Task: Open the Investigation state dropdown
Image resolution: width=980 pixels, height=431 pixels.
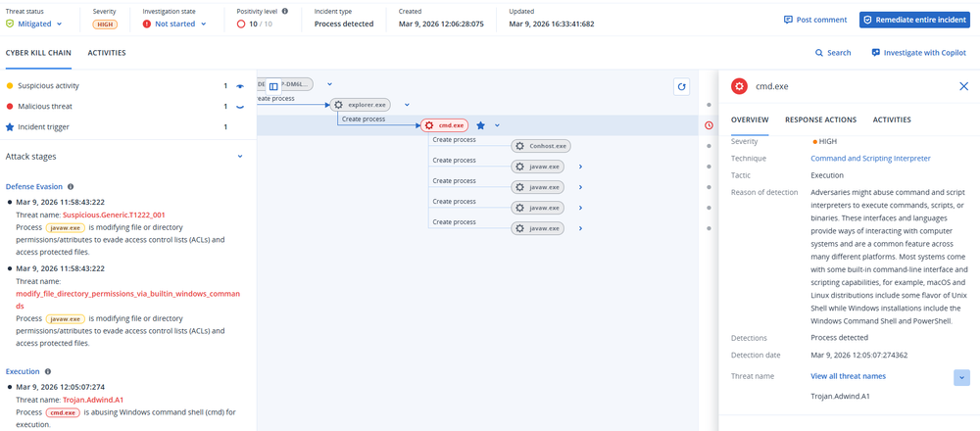Action: (176, 24)
